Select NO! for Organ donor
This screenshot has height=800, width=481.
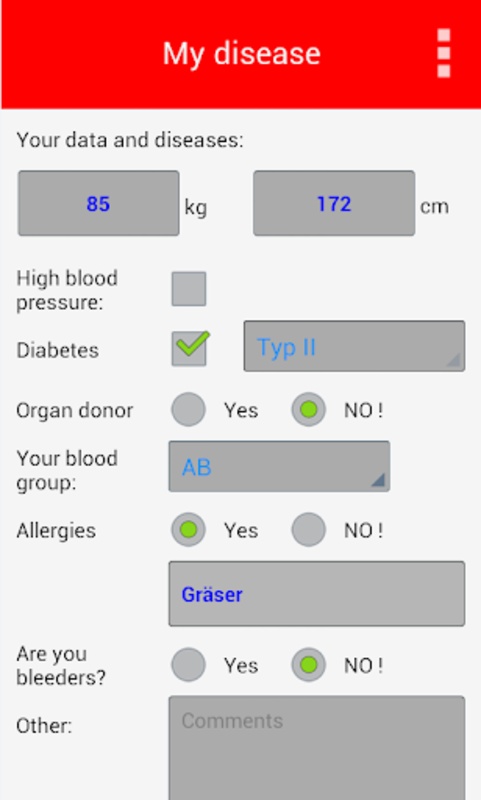point(309,409)
